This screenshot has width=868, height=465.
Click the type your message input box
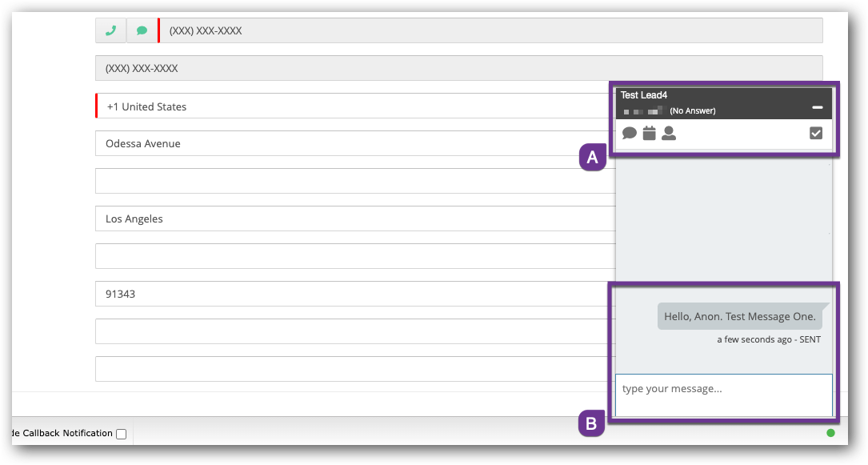click(722, 395)
